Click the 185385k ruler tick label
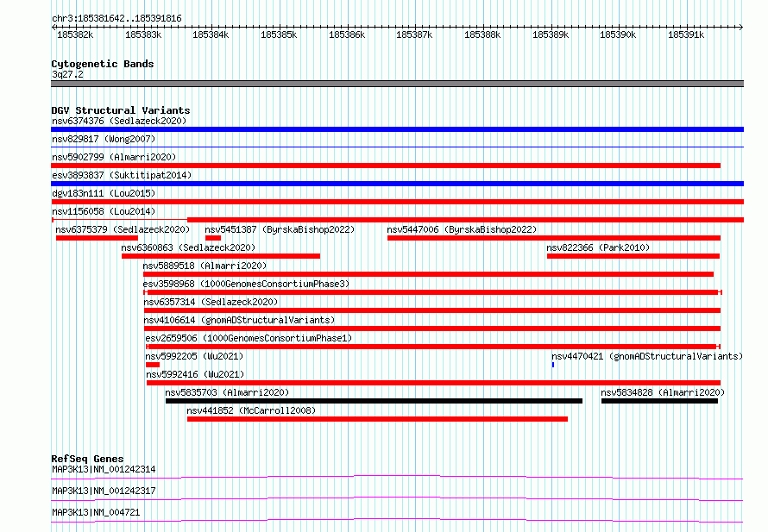The width and height of the screenshot is (768, 532). (x=279, y=34)
